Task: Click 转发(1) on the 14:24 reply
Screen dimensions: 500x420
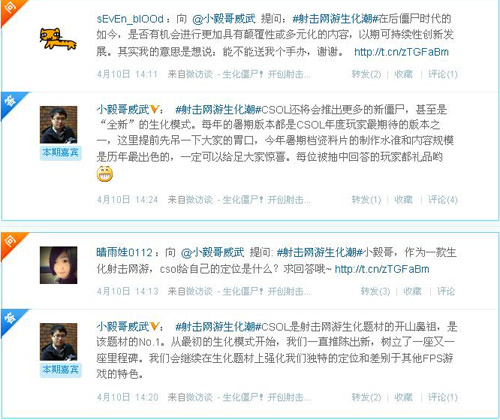Action: click(x=366, y=200)
